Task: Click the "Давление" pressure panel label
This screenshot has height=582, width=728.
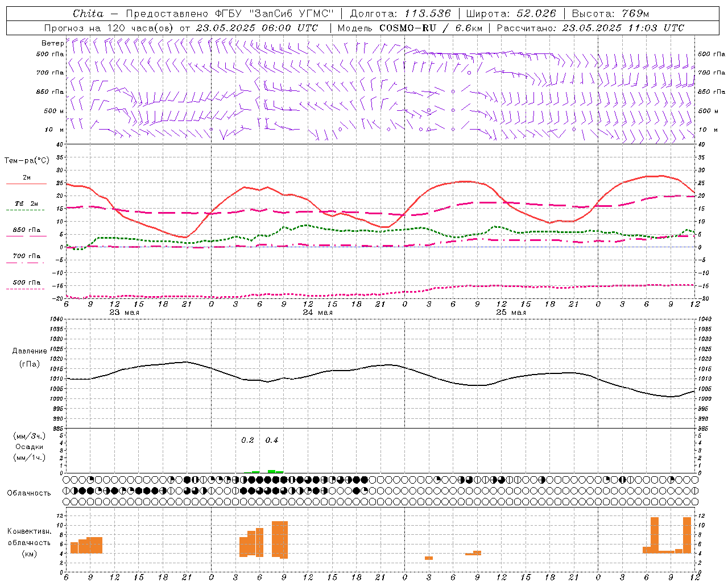Action: tap(30, 351)
